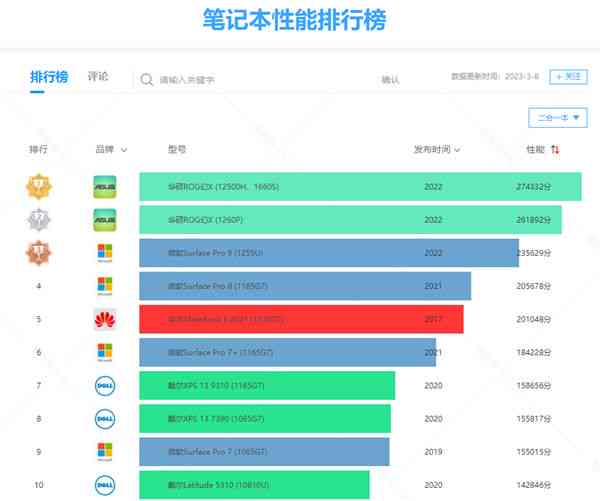Click the score 155817分

click(533, 419)
